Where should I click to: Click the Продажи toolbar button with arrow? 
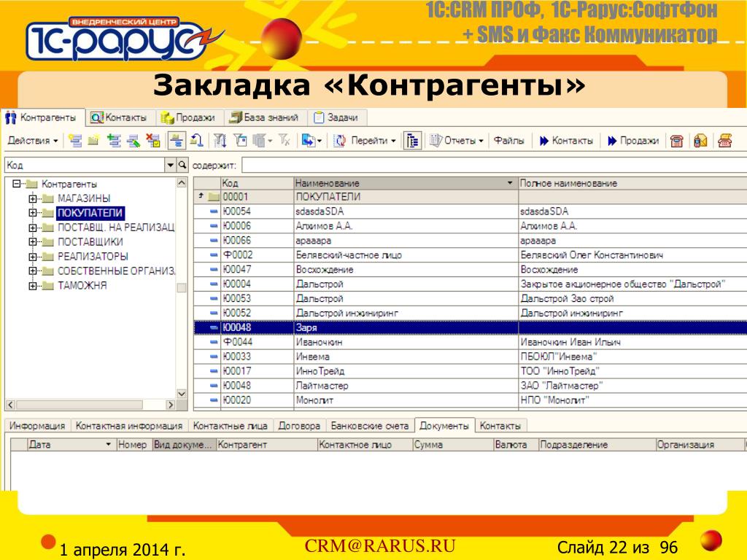[x=633, y=141]
